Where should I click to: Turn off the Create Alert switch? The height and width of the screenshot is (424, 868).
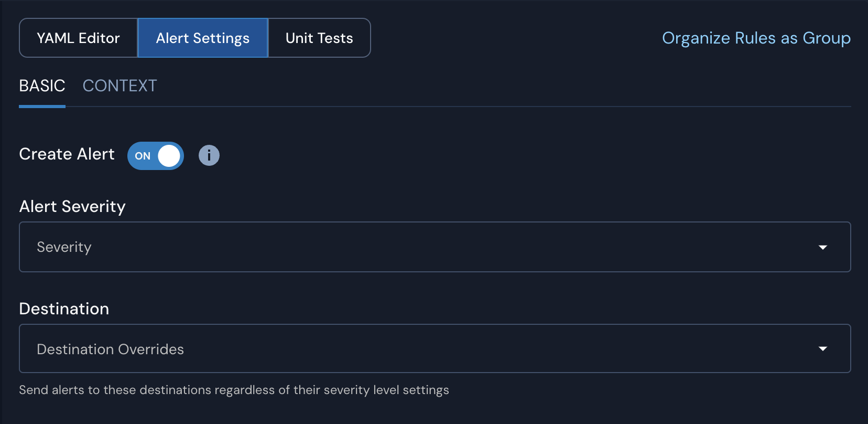(156, 156)
